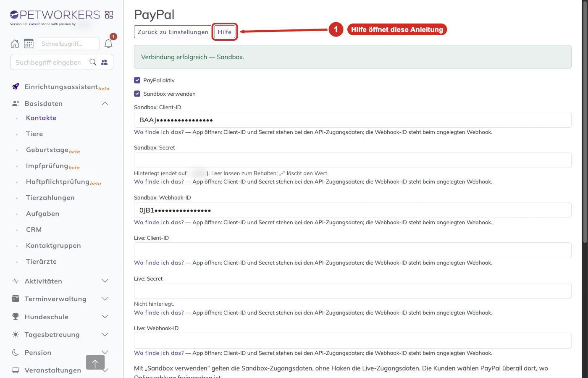The image size is (588, 378).
Task: Go to the home dashboard icon
Action: click(x=15, y=44)
